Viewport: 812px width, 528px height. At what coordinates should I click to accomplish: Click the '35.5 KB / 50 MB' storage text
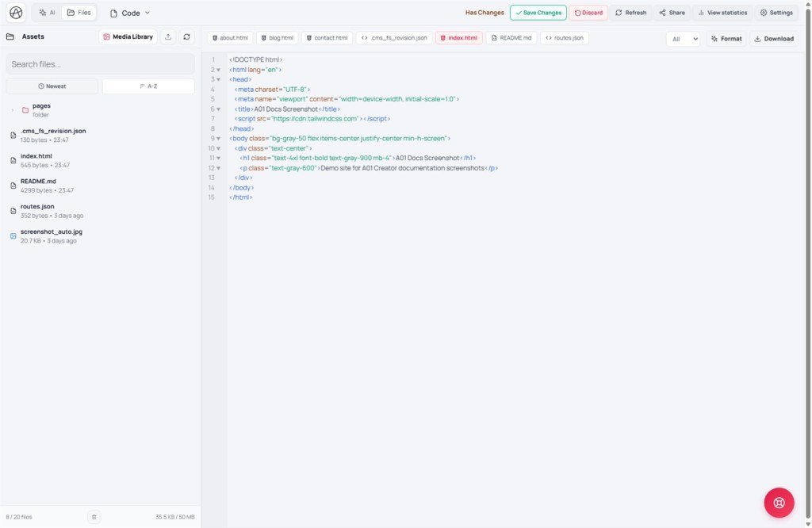(175, 517)
